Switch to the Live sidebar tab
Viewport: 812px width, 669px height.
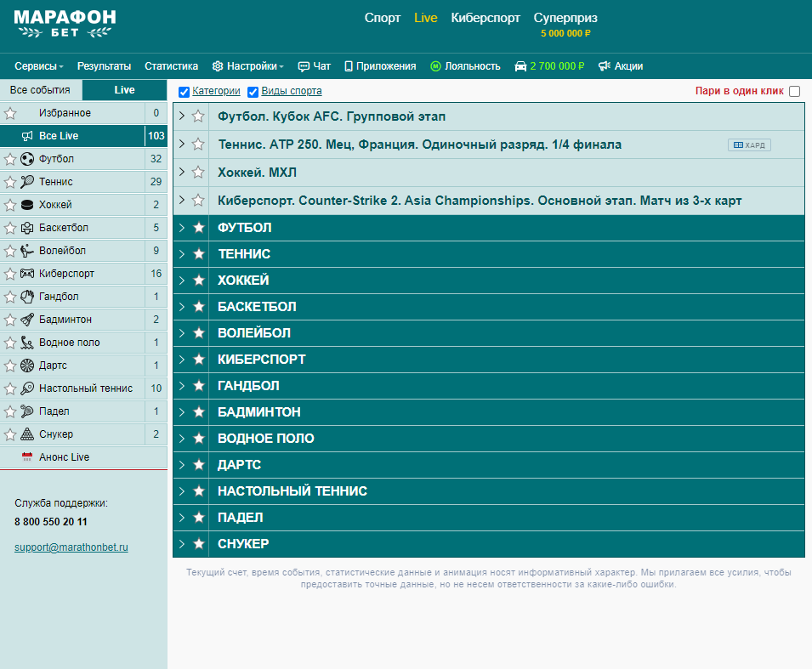tap(125, 90)
